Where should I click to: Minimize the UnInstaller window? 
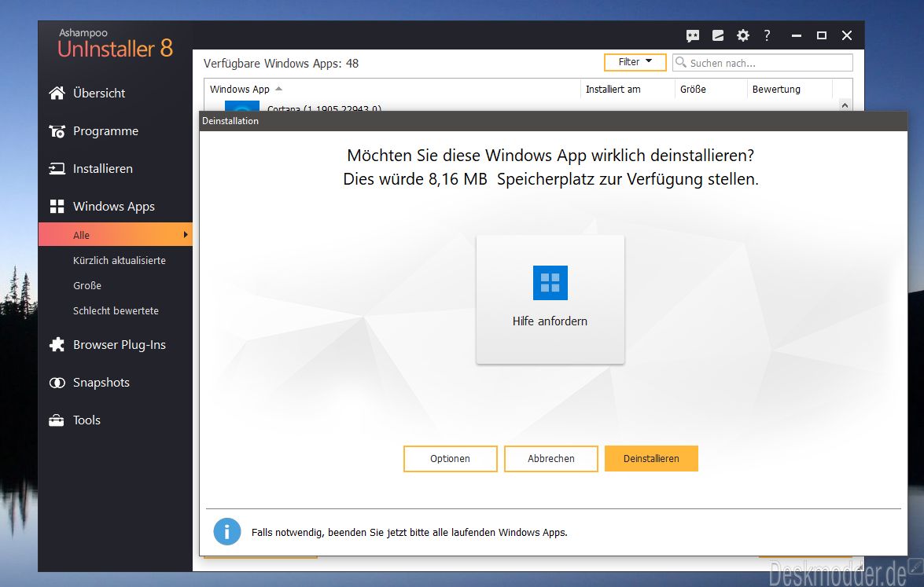pos(797,36)
